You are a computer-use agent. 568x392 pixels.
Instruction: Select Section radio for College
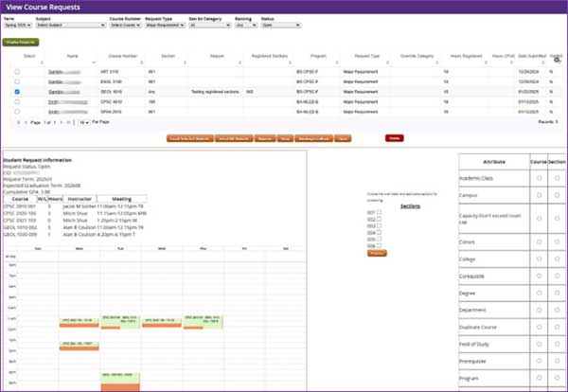click(x=558, y=258)
